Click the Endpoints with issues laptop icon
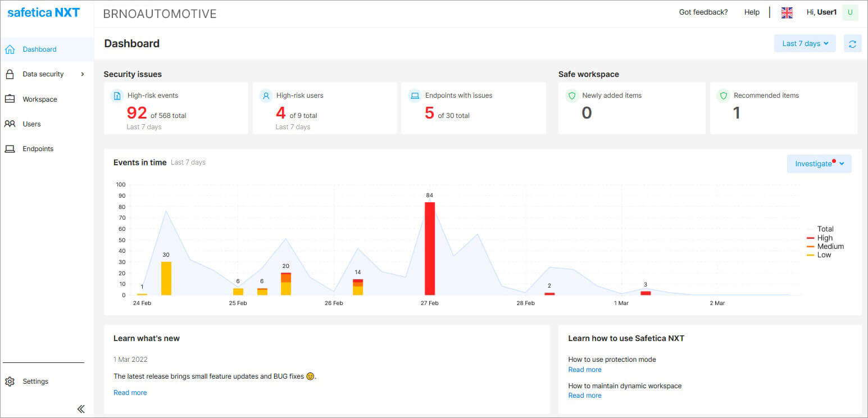 pyautogui.click(x=415, y=96)
